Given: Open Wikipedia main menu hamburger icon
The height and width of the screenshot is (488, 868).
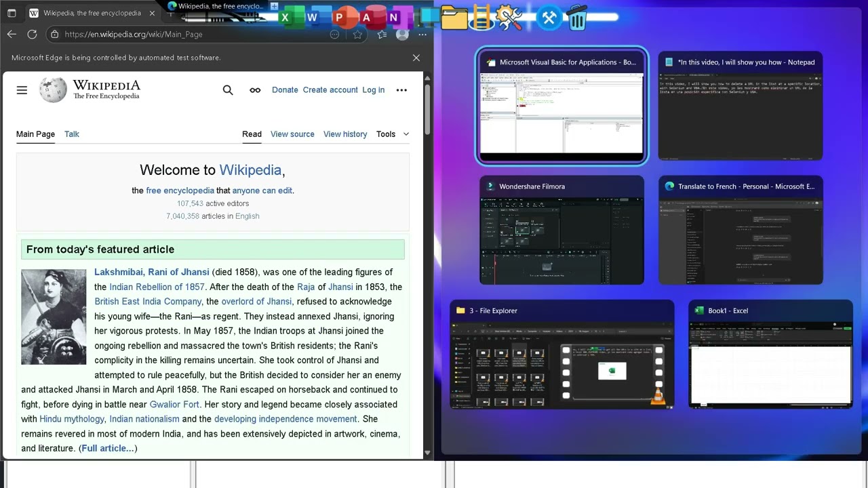Looking at the screenshot, I should tap(22, 89).
